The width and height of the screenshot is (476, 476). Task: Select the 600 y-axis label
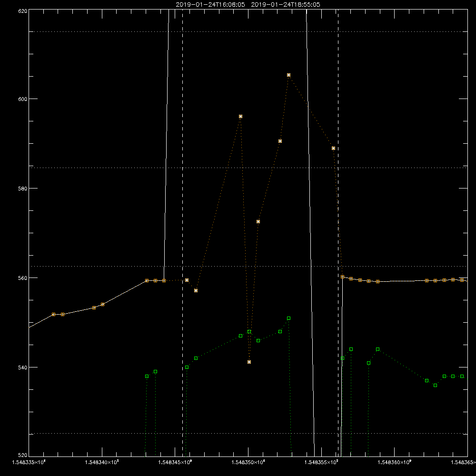click(24, 99)
